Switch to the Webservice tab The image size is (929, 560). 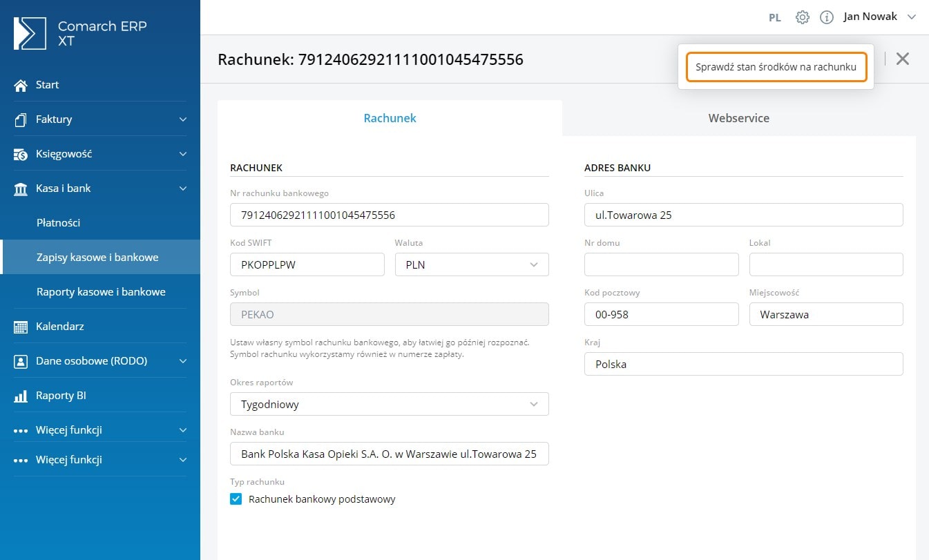point(738,118)
